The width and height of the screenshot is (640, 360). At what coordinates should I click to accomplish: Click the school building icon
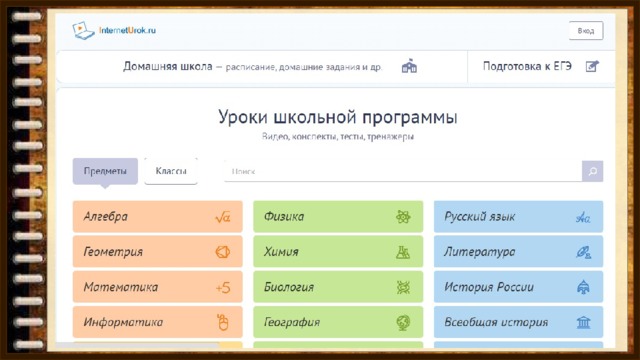(x=409, y=66)
